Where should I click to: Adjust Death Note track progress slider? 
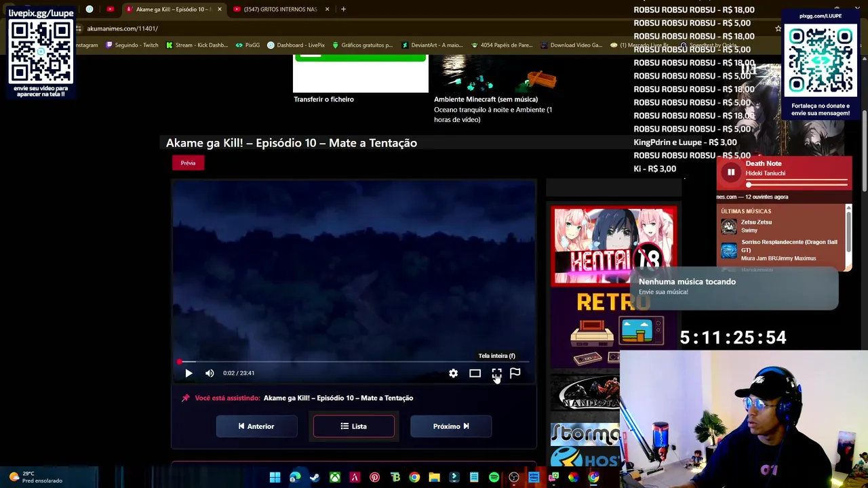click(x=797, y=185)
